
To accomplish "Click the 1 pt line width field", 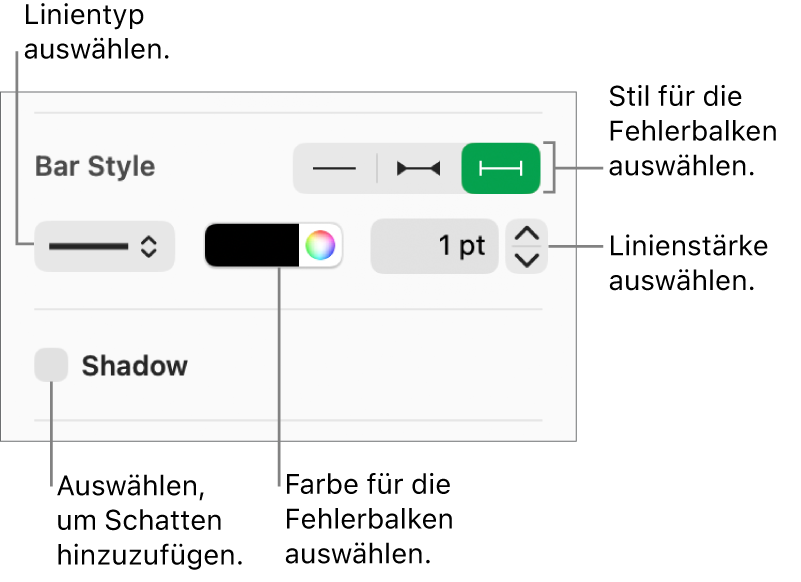I will (434, 246).
